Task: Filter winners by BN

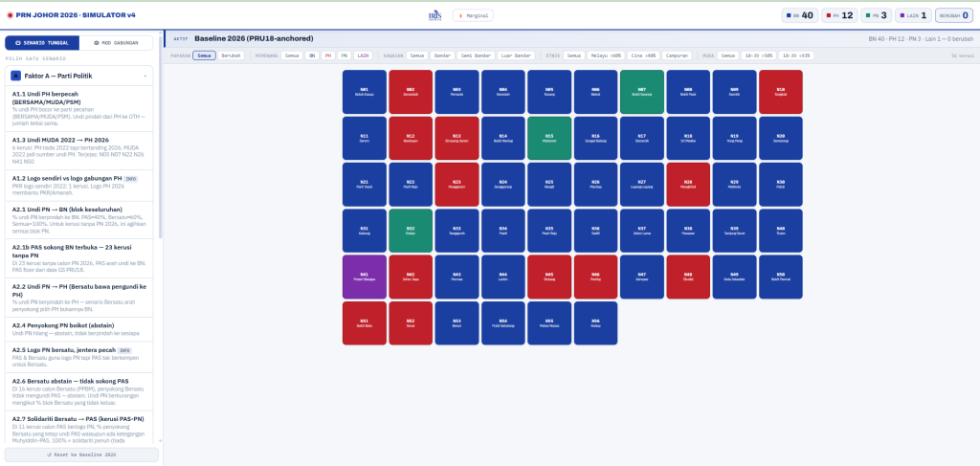Action: 312,55
